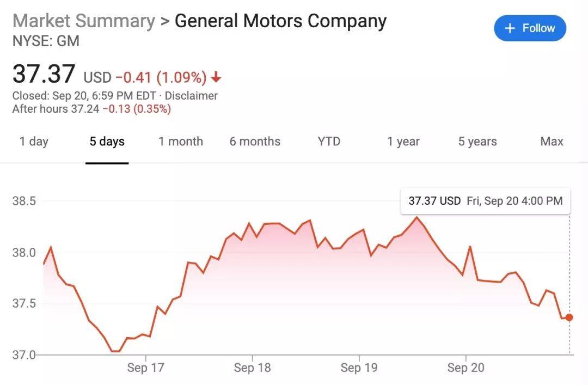
Task: Open the Market Summary link
Action: [x=83, y=21]
